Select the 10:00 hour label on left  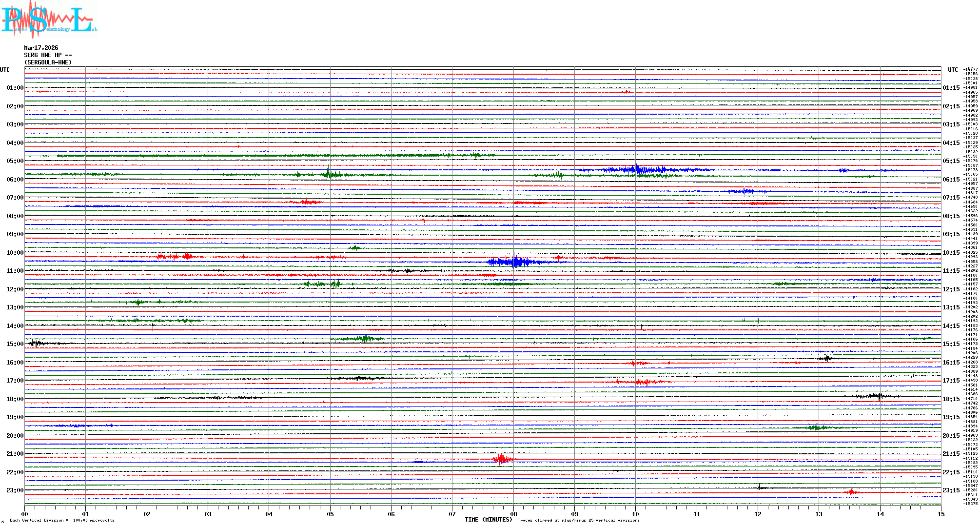(x=15, y=253)
